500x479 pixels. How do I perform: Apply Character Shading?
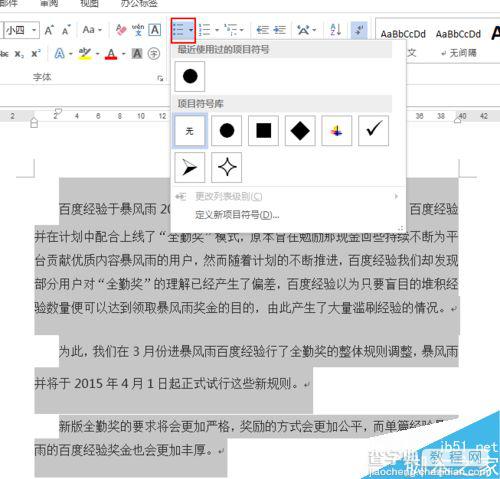(137, 54)
